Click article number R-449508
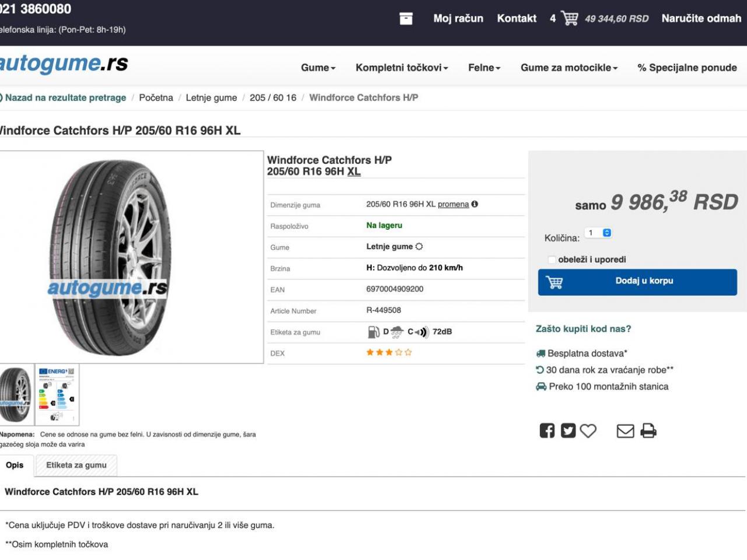This screenshot has height=560, width=747. click(383, 310)
